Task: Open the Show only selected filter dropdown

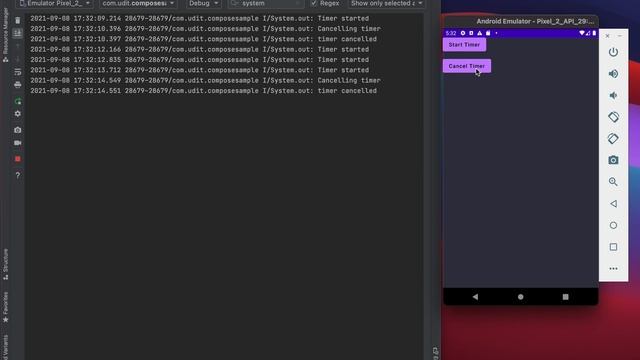Action: click(386, 3)
